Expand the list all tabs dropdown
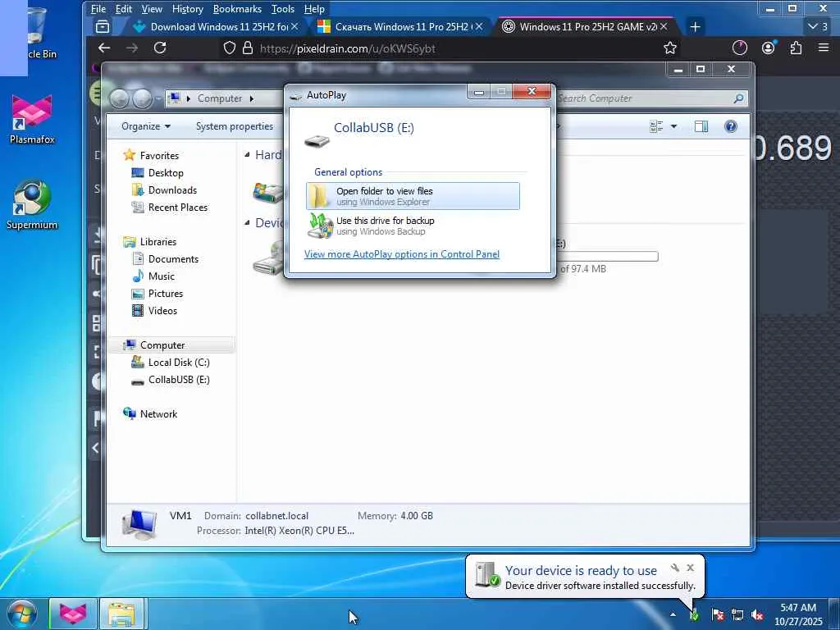The image size is (840, 630). point(818,26)
